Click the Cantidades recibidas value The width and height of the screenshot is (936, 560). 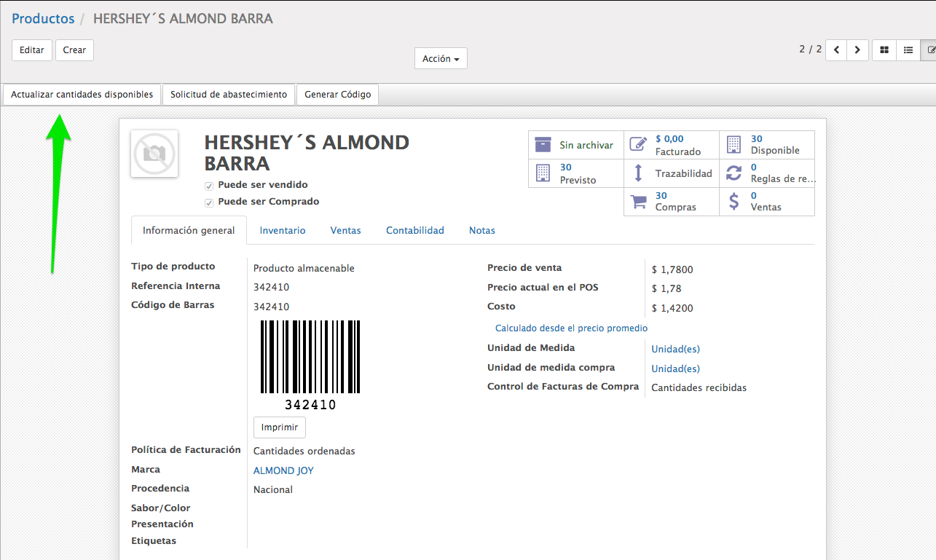coord(699,387)
